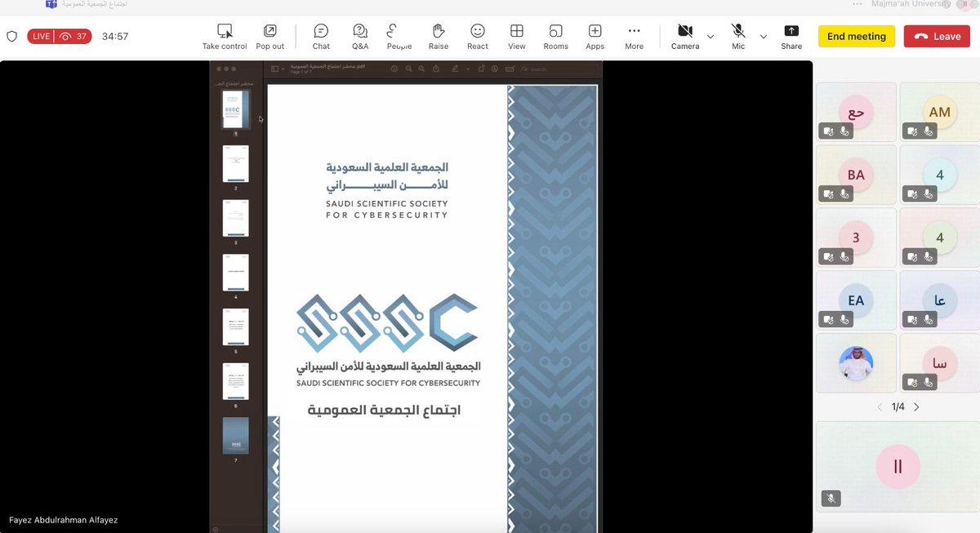Click the muted mic icon on AM tile

point(927,131)
